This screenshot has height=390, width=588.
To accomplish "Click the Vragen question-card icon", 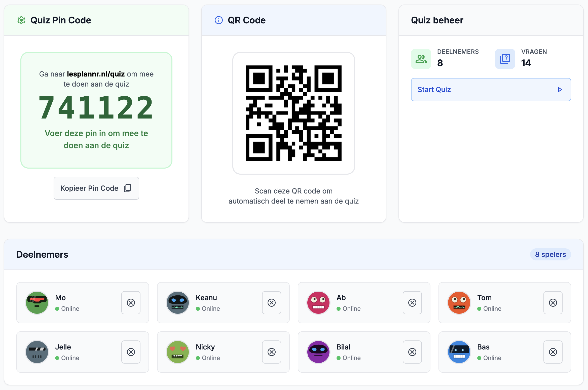I will click(505, 59).
